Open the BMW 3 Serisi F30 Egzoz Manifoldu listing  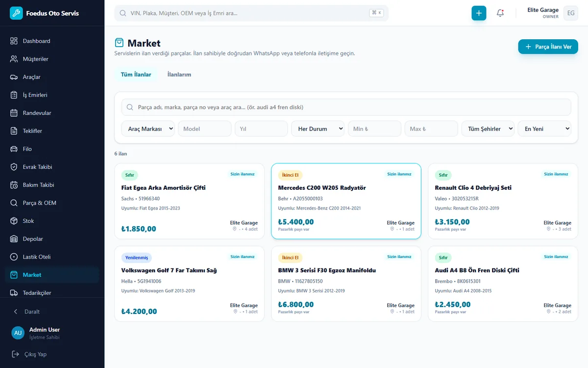[346, 284]
